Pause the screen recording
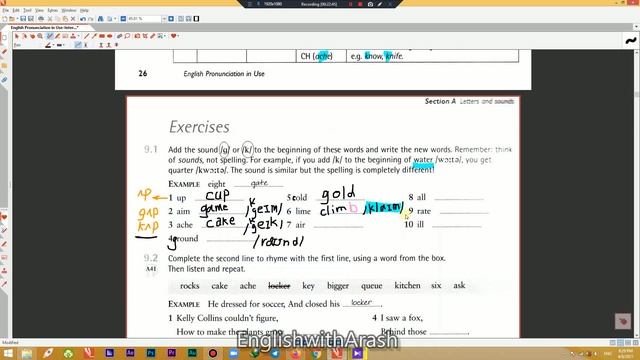The width and height of the screenshot is (640, 360). point(350,4)
